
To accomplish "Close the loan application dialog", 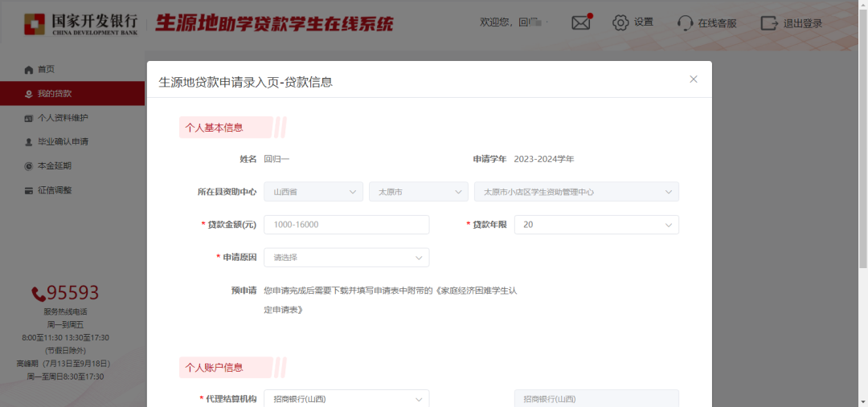I will pyautogui.click(x=694, y=79).
